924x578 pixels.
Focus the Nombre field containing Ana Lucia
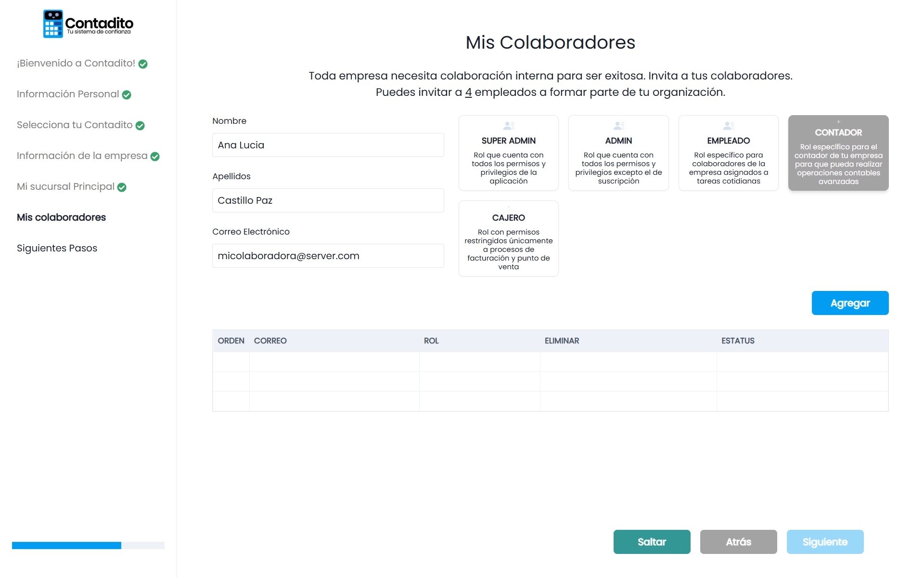[x=328, y=145]
